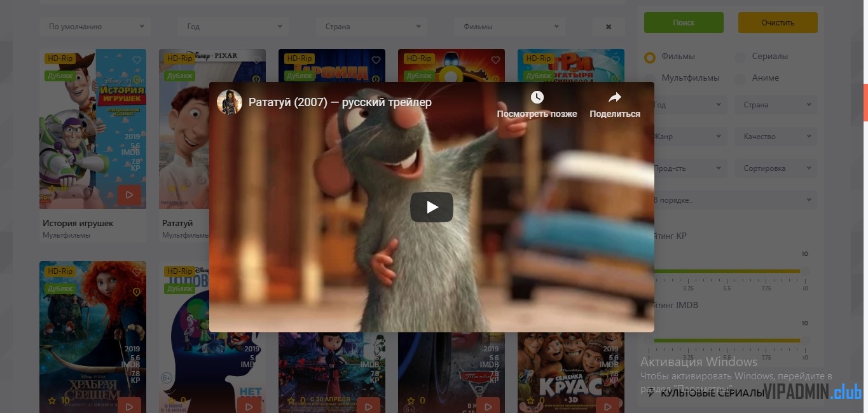Click the yellow Очистить button

(x=778, y=22)
